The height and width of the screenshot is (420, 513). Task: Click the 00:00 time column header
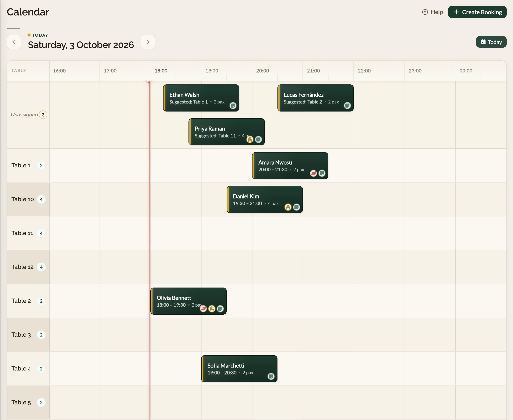pos(466,71)
